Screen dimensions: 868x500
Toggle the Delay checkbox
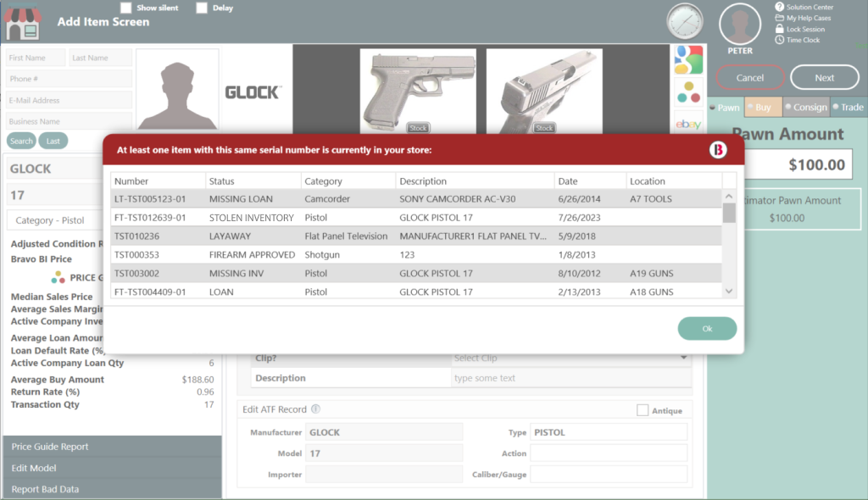[202, 8]
